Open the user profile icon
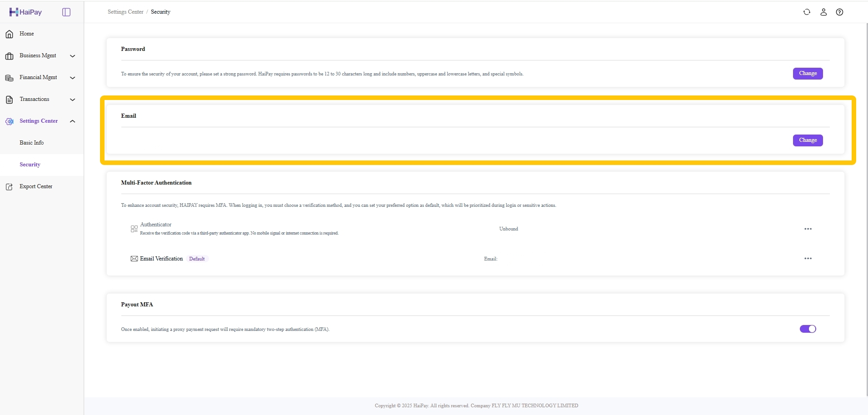This screenshot has width=868, height=415. (823, 12)
